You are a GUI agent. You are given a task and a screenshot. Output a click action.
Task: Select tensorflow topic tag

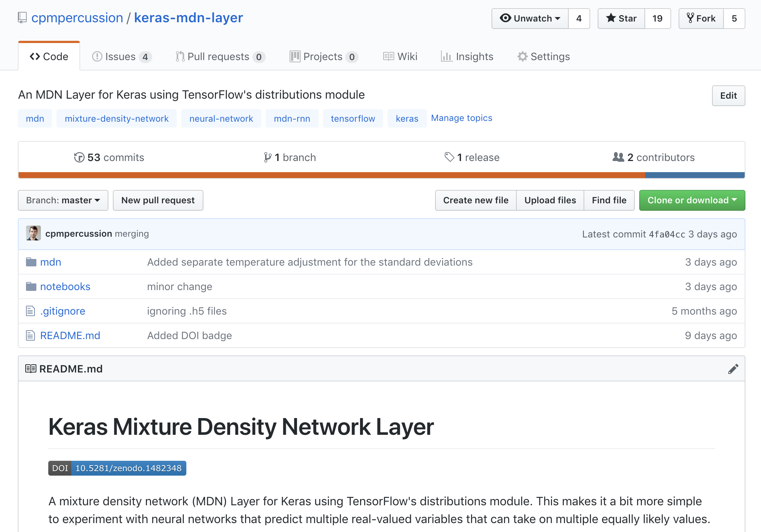(353, 119)
